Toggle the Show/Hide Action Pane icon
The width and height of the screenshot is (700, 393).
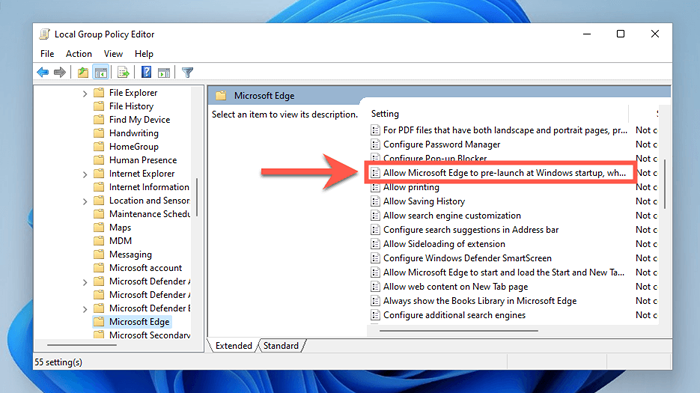pos(164,72)
